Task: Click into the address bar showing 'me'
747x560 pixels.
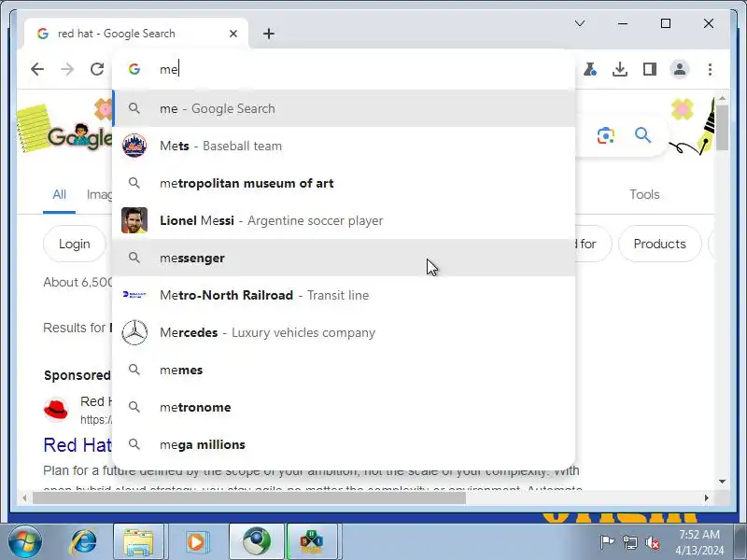Action: (343, 69)
